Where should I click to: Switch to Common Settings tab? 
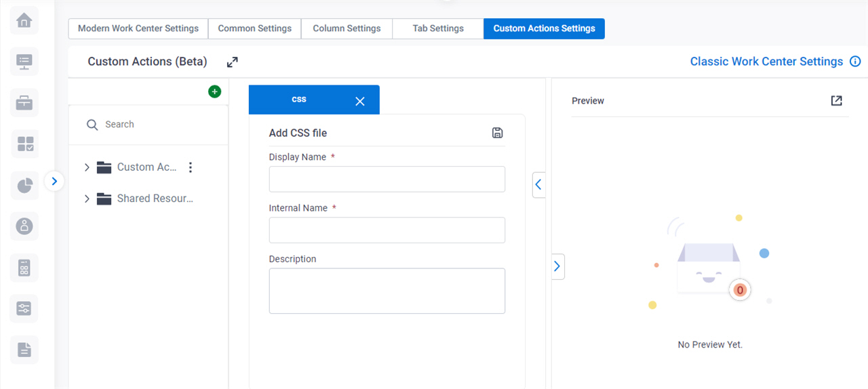(255, 28)
